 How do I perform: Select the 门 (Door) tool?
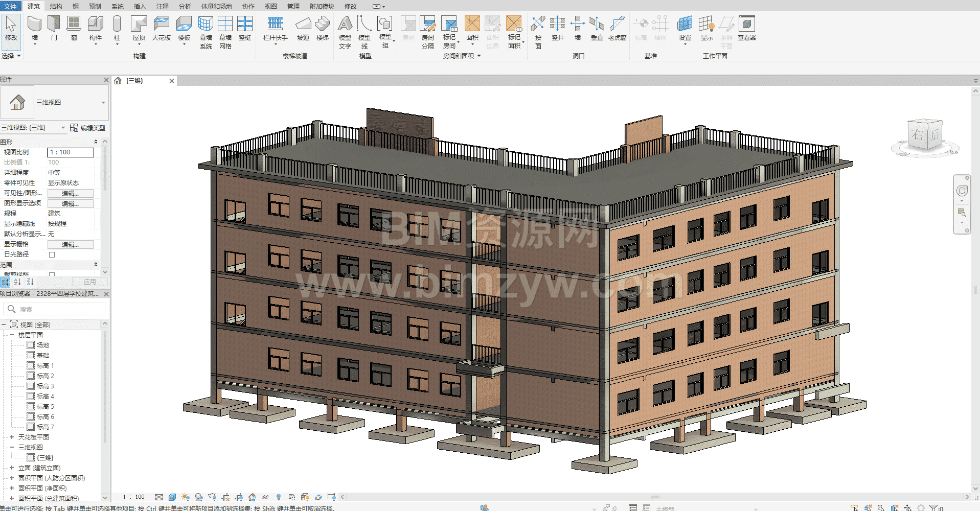pos(54,29)
